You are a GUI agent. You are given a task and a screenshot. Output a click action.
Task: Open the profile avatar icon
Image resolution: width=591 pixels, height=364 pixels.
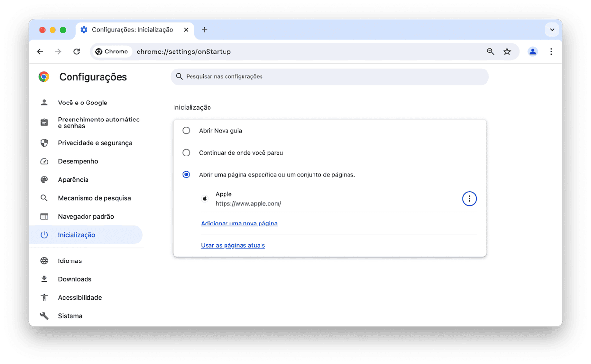[x=533, y=52]
